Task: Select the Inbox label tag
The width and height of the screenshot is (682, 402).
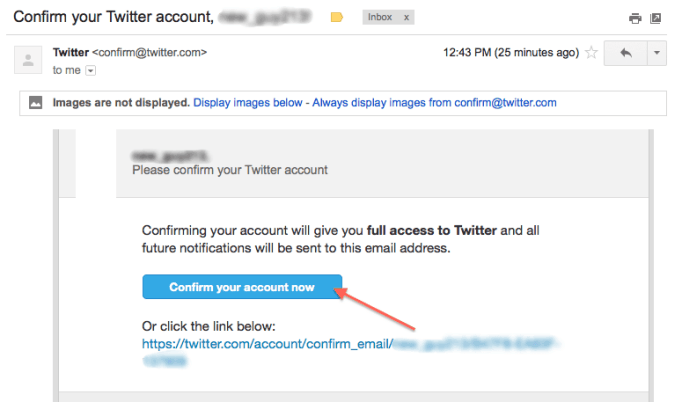Action: click(x=380, y=17)
